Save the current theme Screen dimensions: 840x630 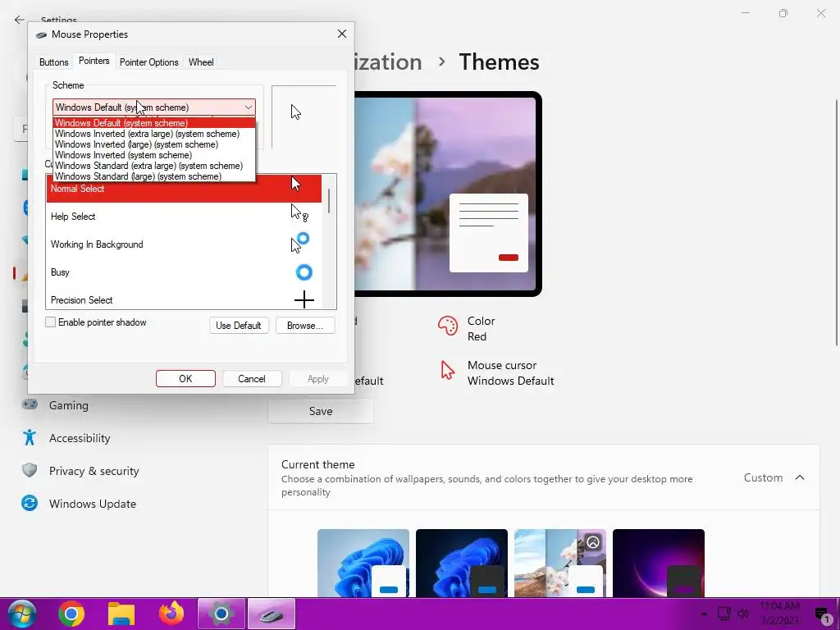[321, 411]
